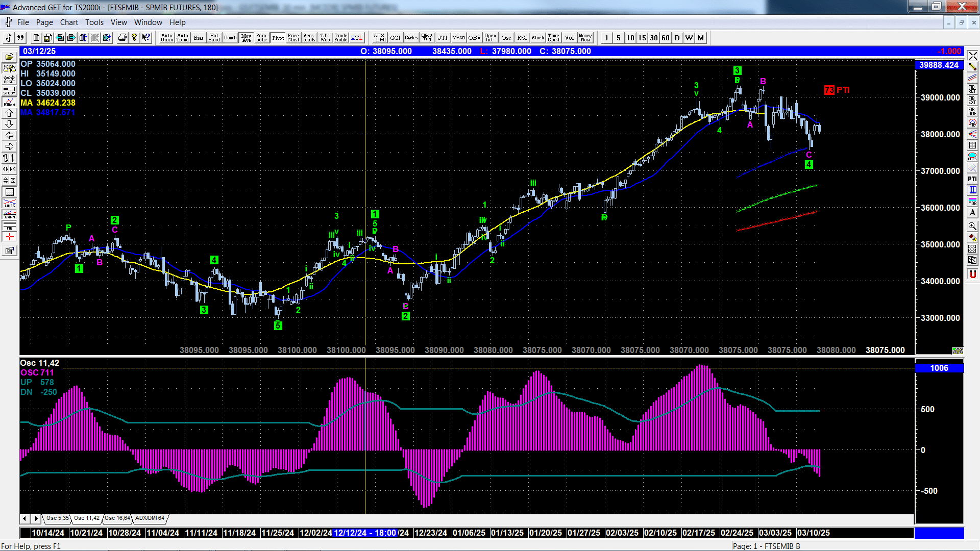The width and height of the screenshot is (980, 551).
Task: Set 15 minute timeframe button
Action: (x=642, y=38)
